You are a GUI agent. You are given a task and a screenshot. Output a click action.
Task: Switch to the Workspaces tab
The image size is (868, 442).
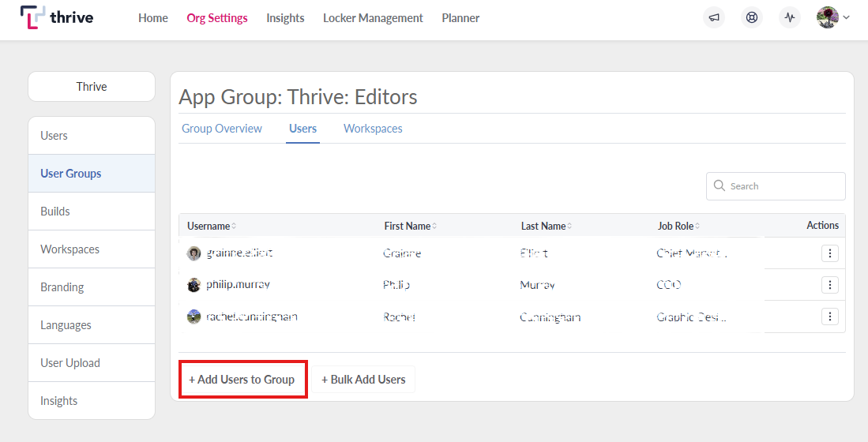click(373, 129)
